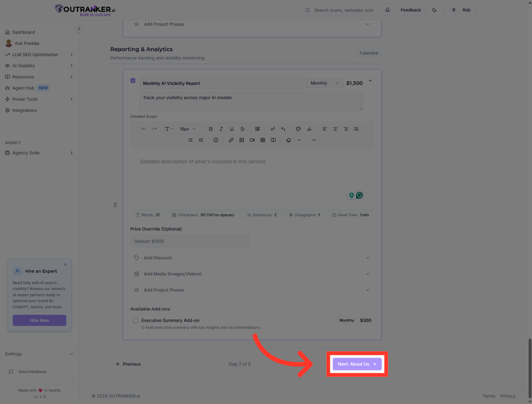
Task: Open Resources in the sidebar
Action: (x=39, y=77)
